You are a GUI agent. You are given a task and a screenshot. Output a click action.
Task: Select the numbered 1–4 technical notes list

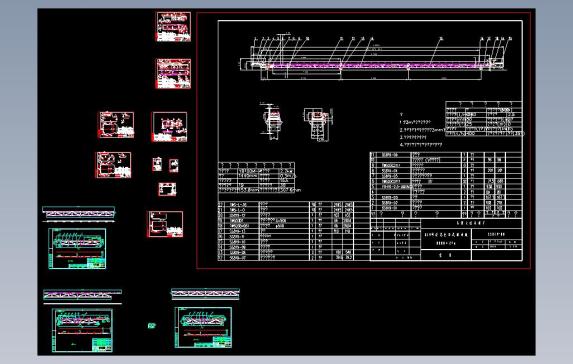[x=423, y=130]
